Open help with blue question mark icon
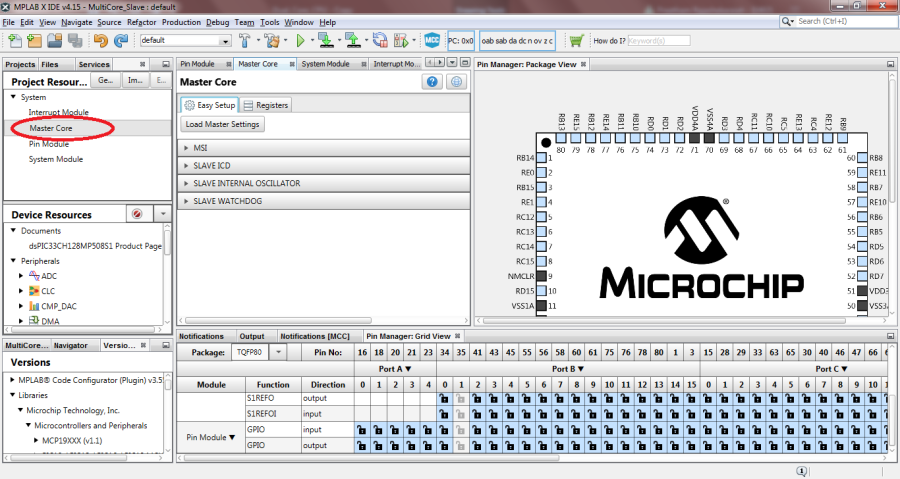The width and height of the screenshot is (900, 479). coord(432,82)
